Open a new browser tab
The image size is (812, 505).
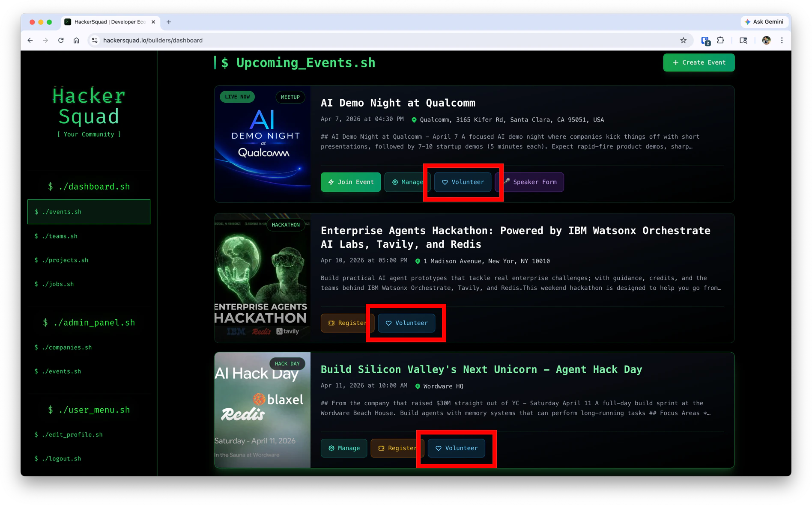pos(169,22)
